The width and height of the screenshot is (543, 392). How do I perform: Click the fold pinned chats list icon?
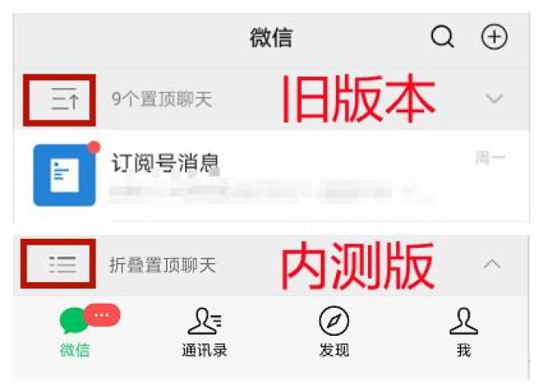point(63,265)
